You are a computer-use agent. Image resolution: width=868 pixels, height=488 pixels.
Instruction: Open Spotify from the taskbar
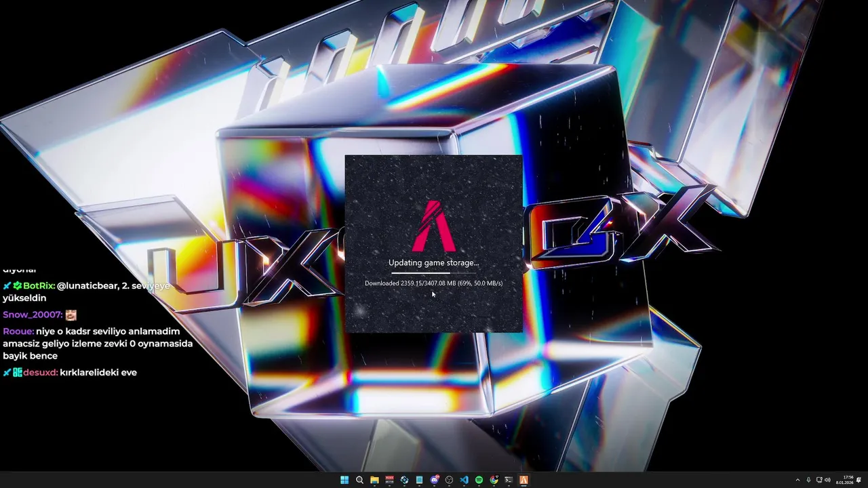tap(479, 480)
